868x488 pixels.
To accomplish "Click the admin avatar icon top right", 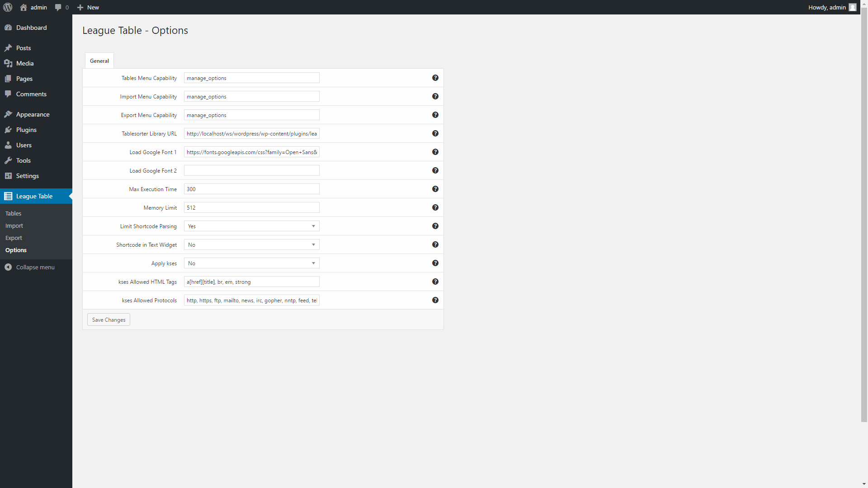I will click(x=852, y=7).
